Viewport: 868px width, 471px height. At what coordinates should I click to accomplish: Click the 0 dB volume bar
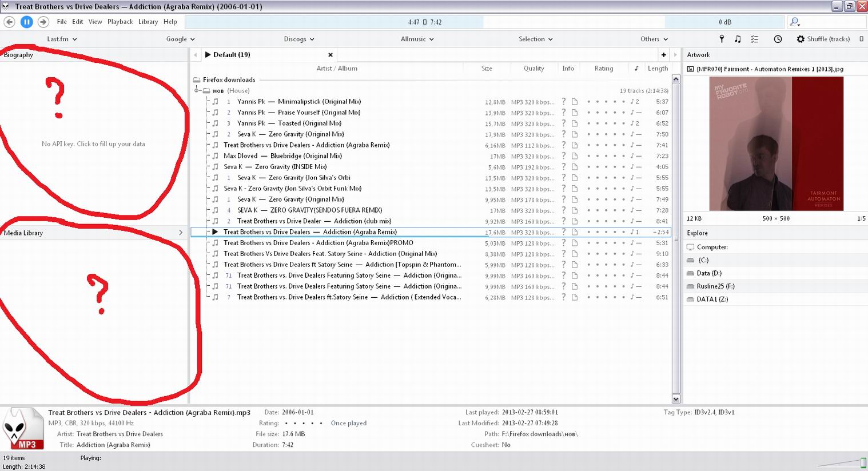724,22
